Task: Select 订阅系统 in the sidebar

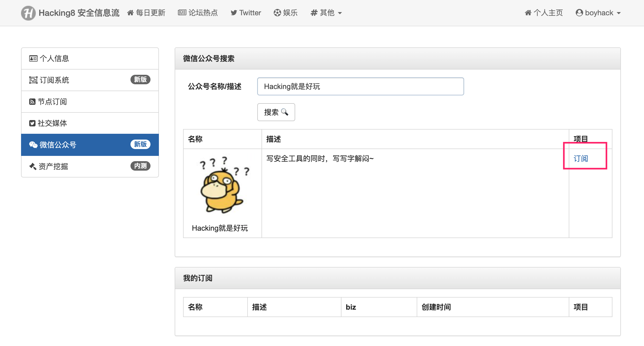Action: [90, 80]
